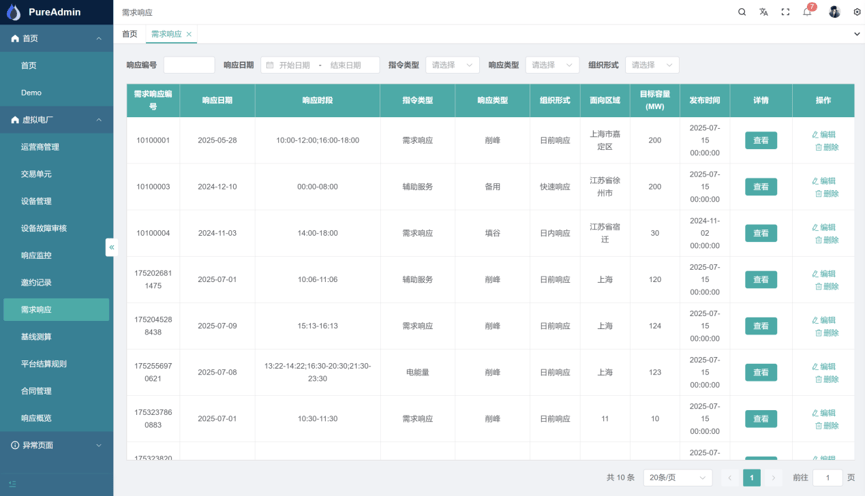The width and height of the screenshot is (865, 496).
Task: Click 删除 for response 10100004
Action: pos(826,240)
